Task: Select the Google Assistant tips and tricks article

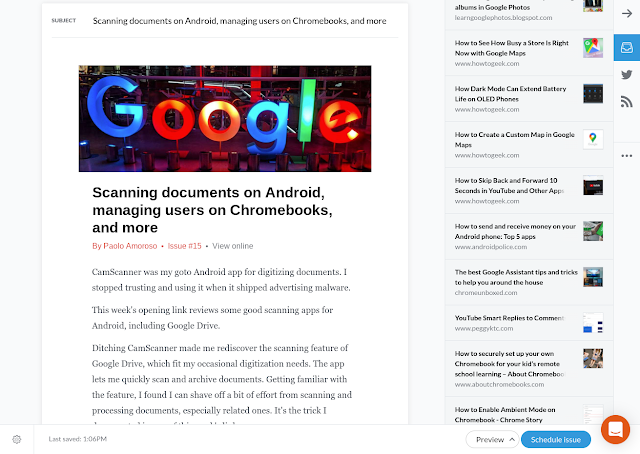Action: point(529,282)
